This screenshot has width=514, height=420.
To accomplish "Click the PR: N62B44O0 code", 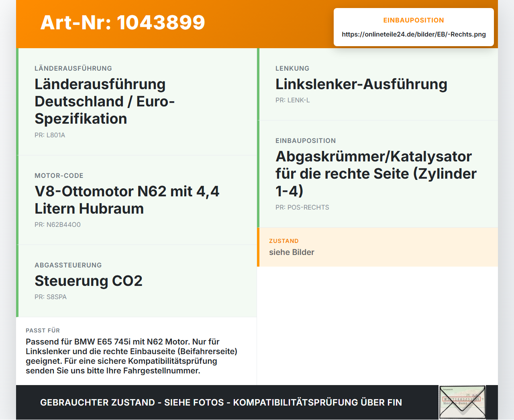I will tap(57, 224).
